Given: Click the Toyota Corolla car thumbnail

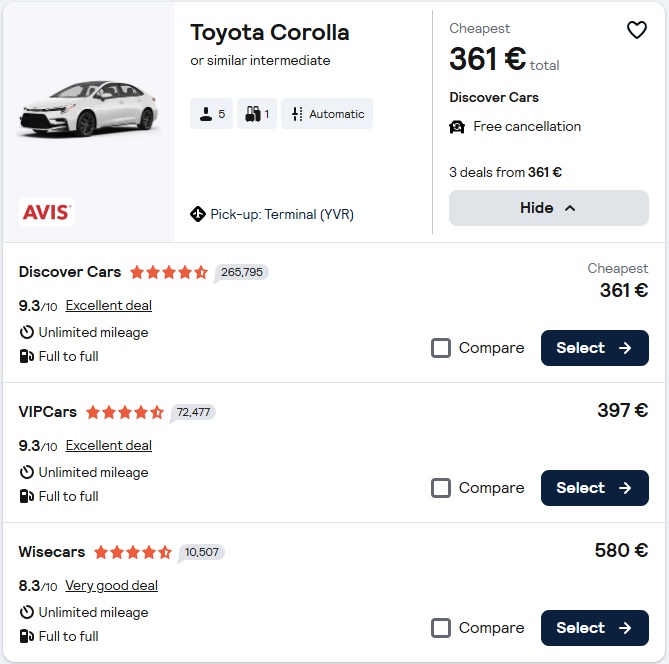Looking at the screenshot, I should pyautogui.click(x=89, y=109).
